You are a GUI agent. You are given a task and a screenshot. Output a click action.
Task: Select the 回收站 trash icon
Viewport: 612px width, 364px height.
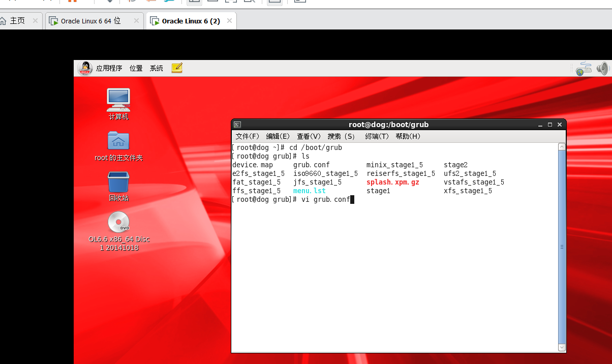pos(118,187)
